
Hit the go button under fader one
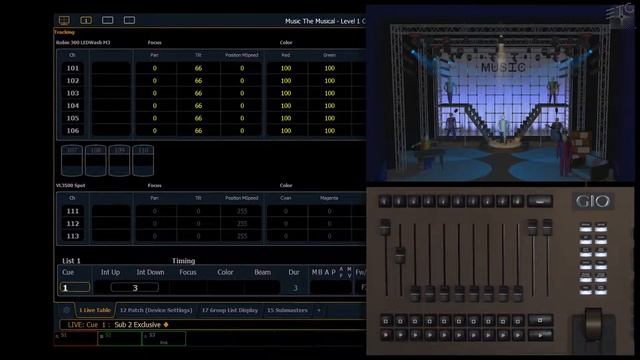pos(386,335)
